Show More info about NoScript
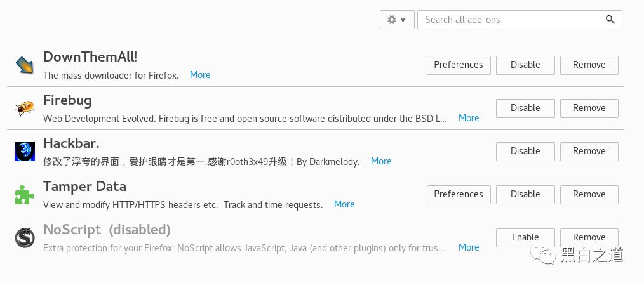 coord(469,247)
